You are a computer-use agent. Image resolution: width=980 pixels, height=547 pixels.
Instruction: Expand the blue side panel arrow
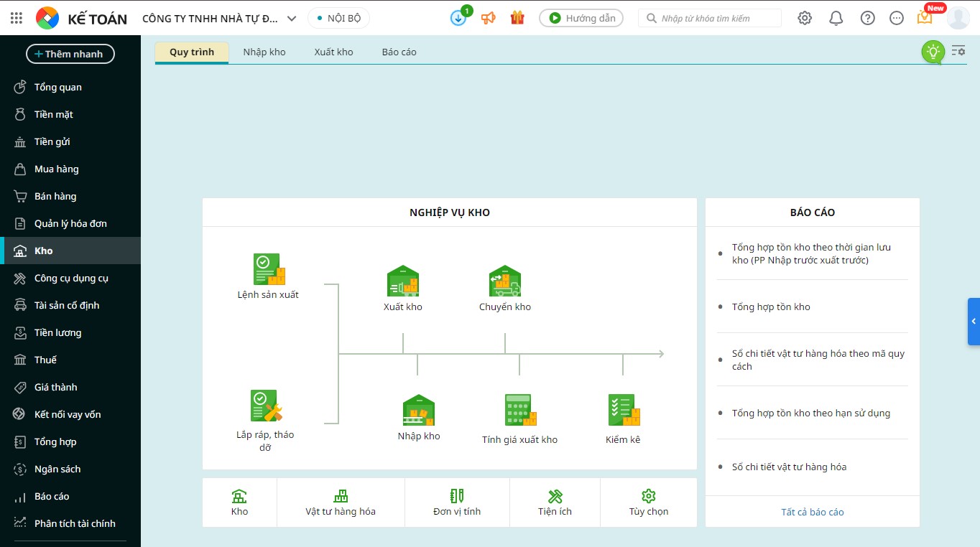click(x=974, y=322)
